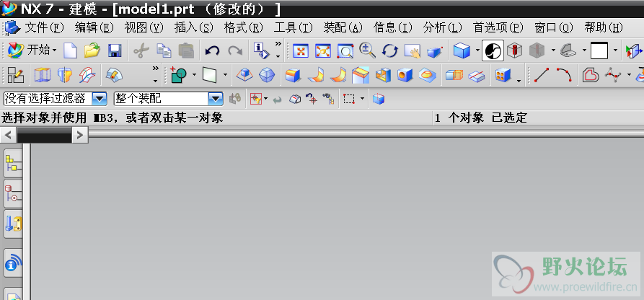This screenshot has width=644, height=300.
Task: Select the Split Body icon with red line
Action: point(477,76)
